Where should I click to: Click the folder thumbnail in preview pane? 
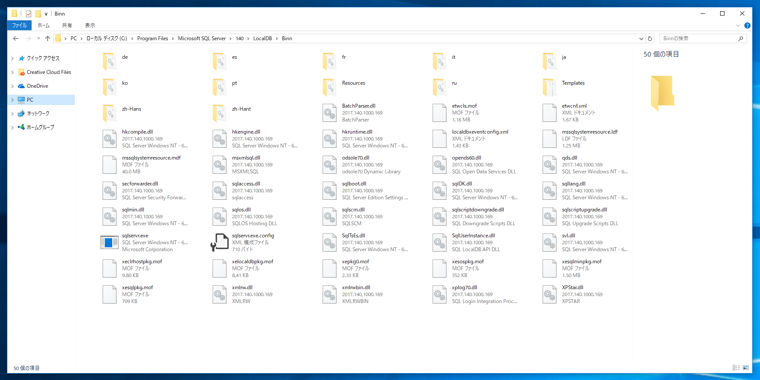click(662, 93)
